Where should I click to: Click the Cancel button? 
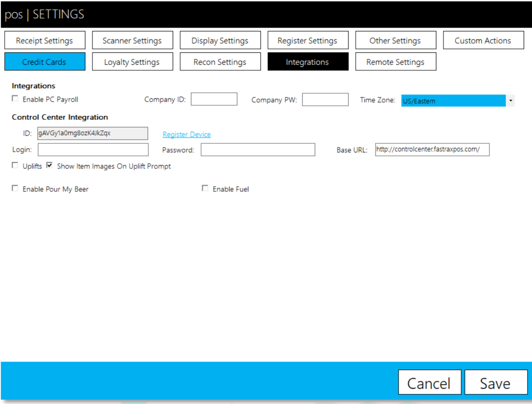429,382
